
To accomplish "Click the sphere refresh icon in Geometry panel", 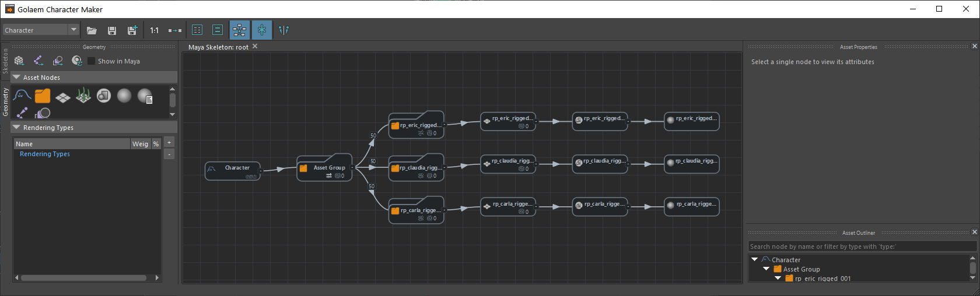I will click(x=77, y=61).
